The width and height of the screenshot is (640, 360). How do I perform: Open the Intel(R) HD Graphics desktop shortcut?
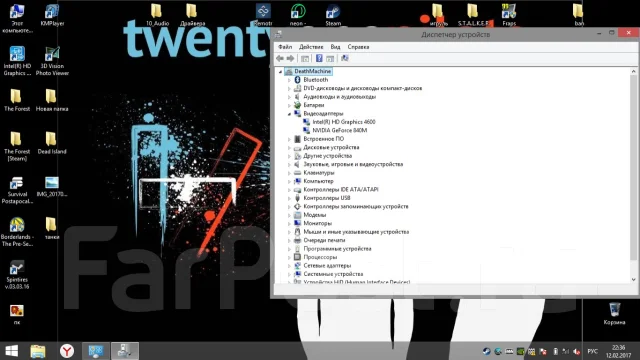pos(17,61)
